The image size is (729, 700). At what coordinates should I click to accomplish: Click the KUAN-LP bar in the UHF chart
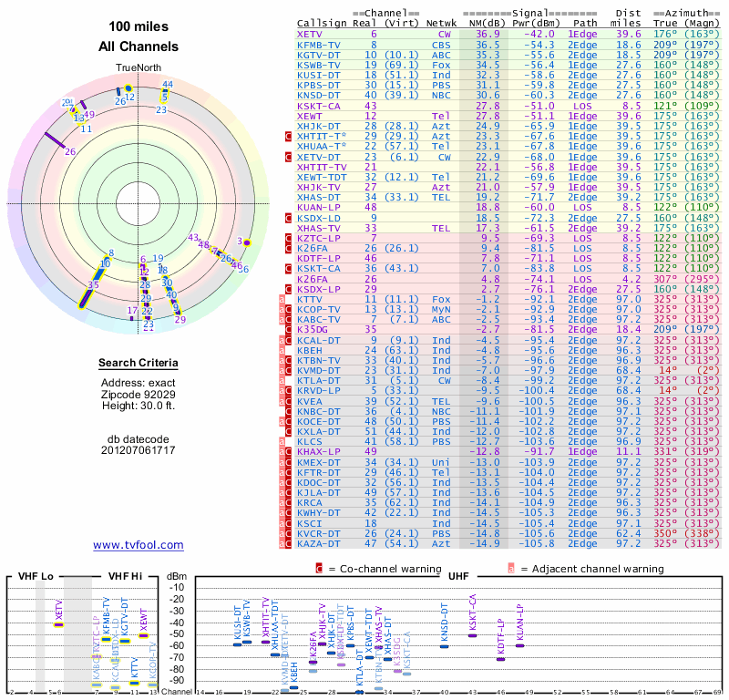(519, 645)
